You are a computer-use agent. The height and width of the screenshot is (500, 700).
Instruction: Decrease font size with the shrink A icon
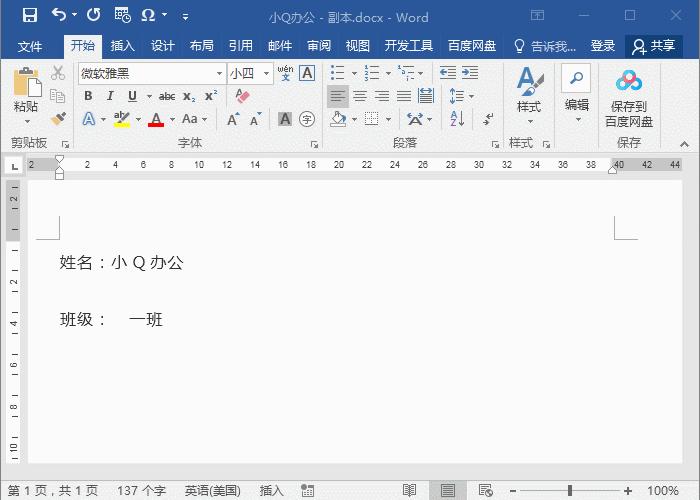click(x=255, y=119)
